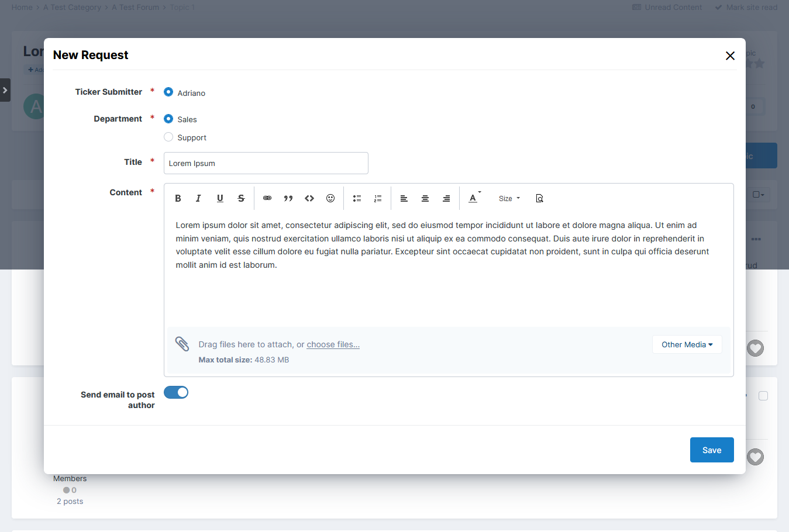Click the Title input field
Viewport: 789px width, 532px height.
click(x=266, y=163)
